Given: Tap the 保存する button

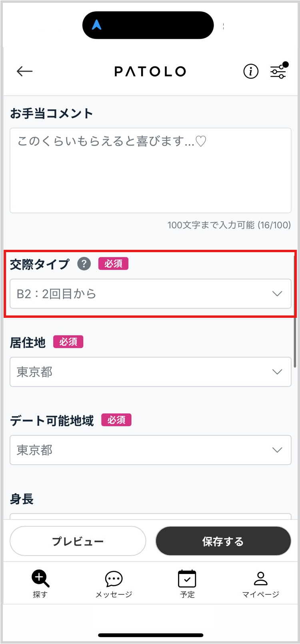Looking at the screenshot, I should click(x=223, y=541).
